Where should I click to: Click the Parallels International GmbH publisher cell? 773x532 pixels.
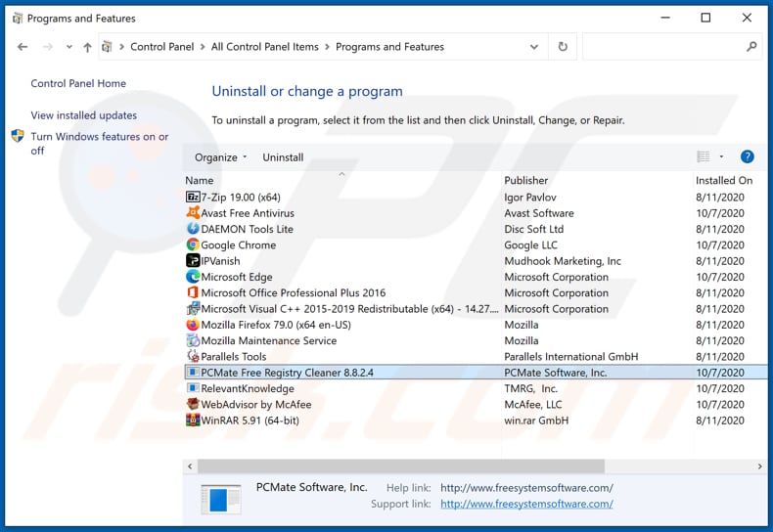coord(570,357)
